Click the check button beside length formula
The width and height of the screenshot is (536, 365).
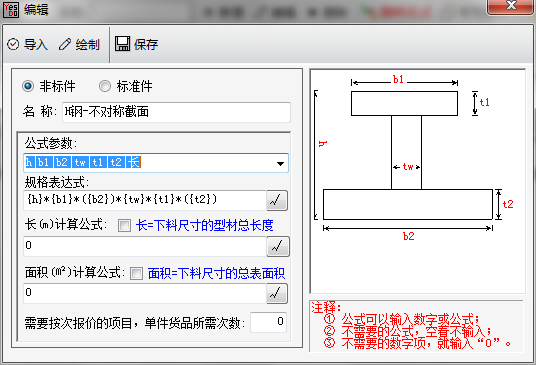[278, 246]
